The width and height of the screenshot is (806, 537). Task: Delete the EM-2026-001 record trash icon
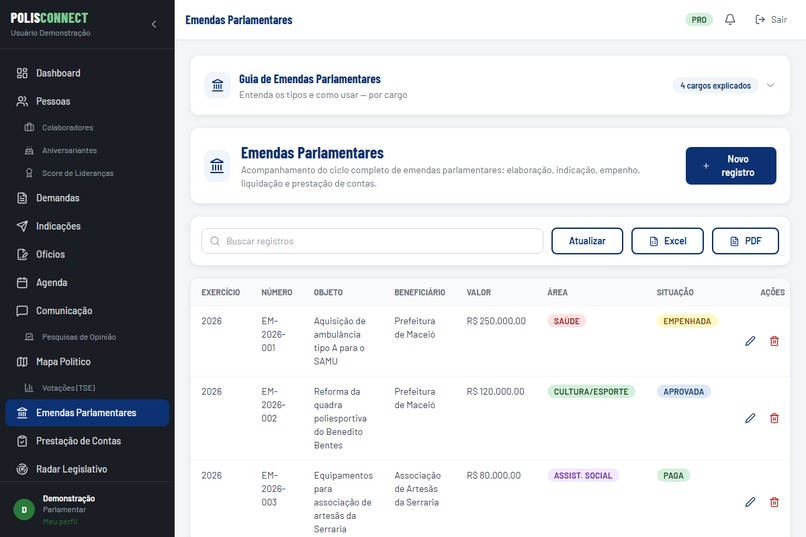click(774, 341)
